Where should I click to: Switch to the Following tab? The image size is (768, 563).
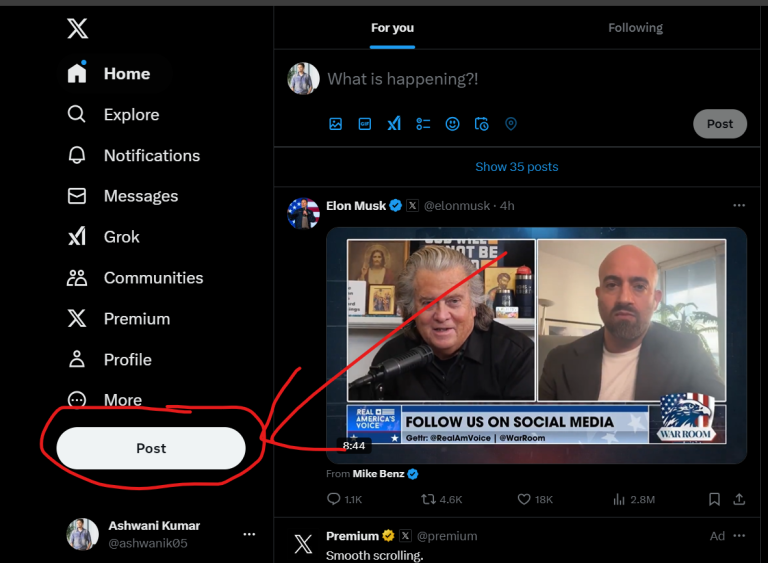coord(635,28)
